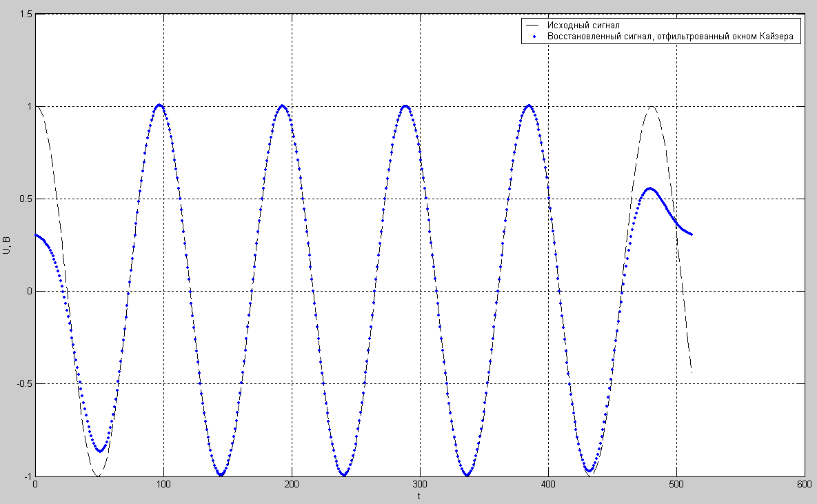Click the y-axis tick label 0.5
This screenshot has width=817, height=504.
(x=24, y=199)
